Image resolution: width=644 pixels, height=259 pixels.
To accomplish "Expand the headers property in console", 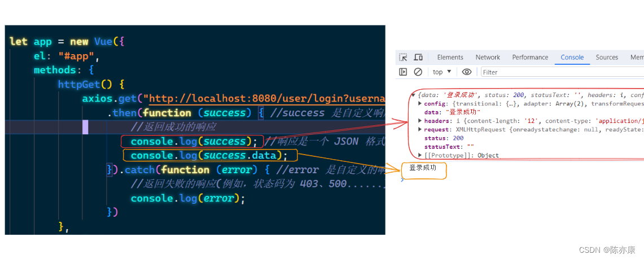I will tap(420, 121).
